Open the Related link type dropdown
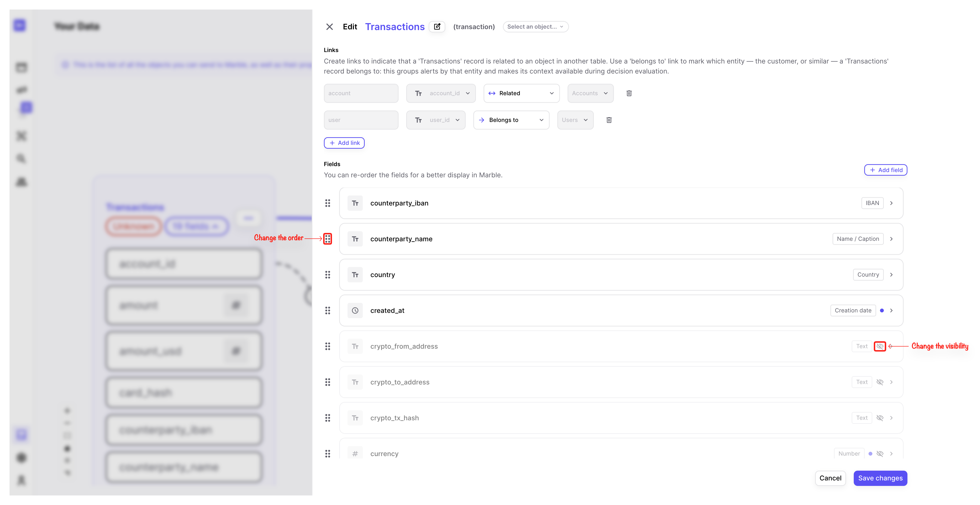980x505 pixels. point(521,93)
